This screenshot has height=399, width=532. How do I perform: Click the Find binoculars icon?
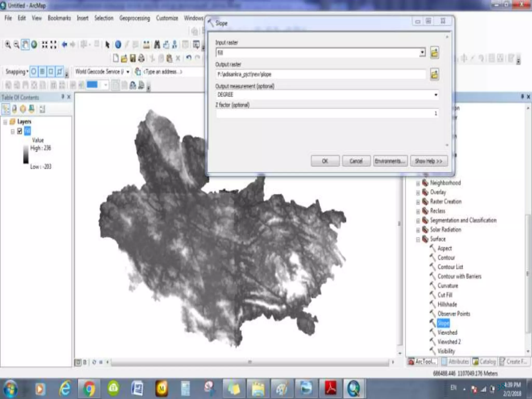tap(157, 45)
